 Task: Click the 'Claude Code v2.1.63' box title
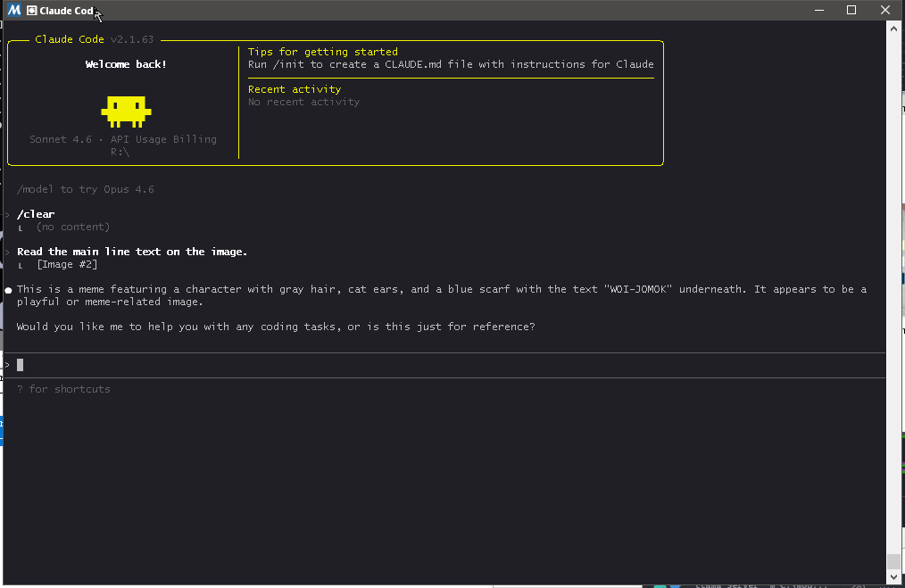[94, 39]
